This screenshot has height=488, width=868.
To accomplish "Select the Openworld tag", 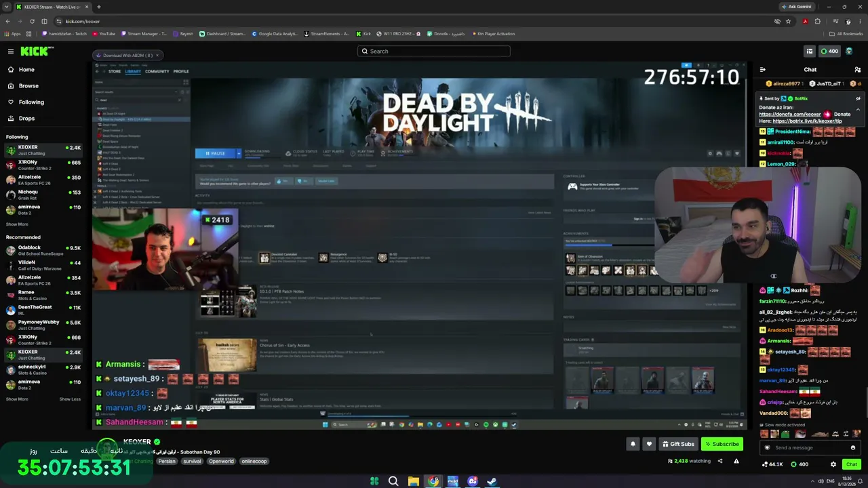I will click(221, 462).
